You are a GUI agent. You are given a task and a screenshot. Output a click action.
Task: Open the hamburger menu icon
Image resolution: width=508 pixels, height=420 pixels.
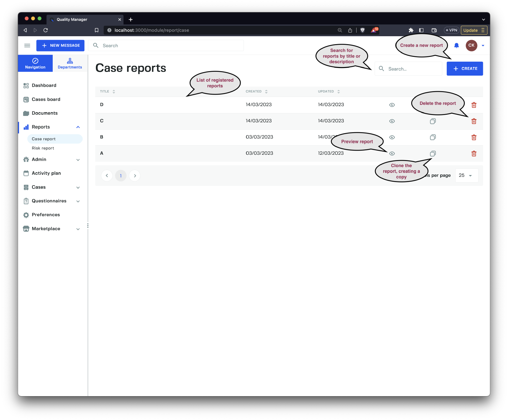[27, 45]
